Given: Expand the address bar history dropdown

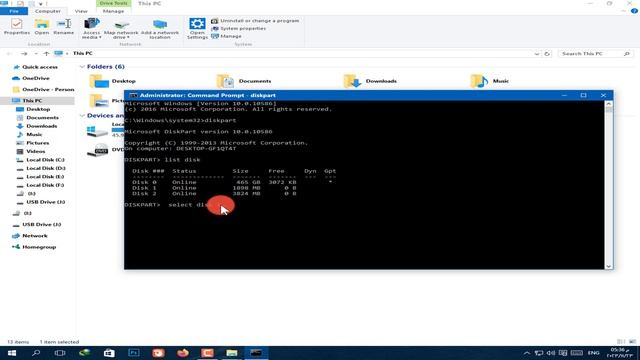Looking at the screenshot, I should (x=536, y=53).
